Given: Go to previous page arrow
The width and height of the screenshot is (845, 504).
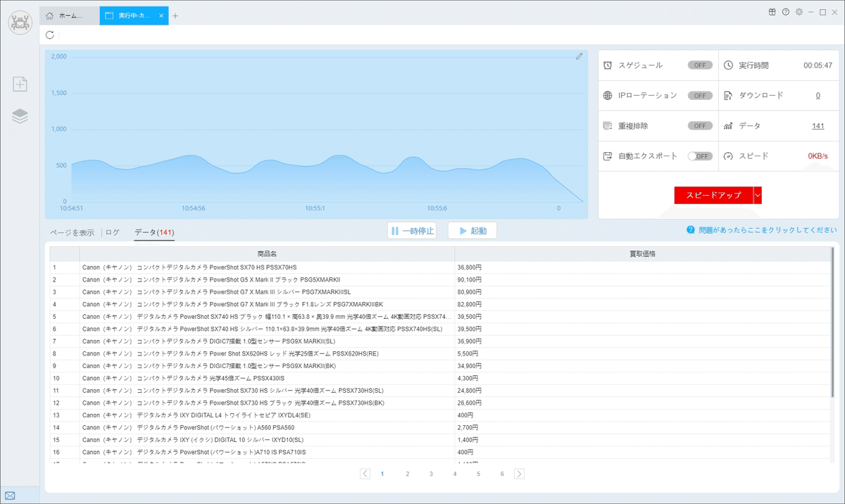Looking at the screenshot, I should [x=365, y=474].
